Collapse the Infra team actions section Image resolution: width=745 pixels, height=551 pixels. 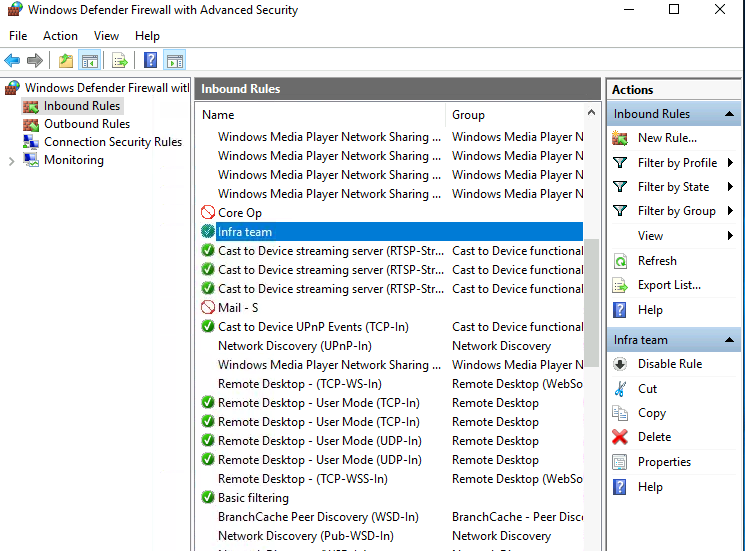point(729,340)
